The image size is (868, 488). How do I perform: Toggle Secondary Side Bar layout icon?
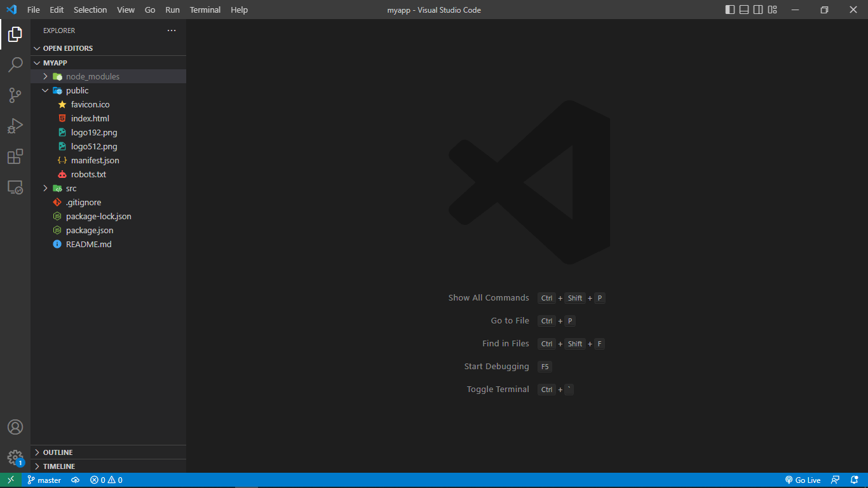coord(758,10)
